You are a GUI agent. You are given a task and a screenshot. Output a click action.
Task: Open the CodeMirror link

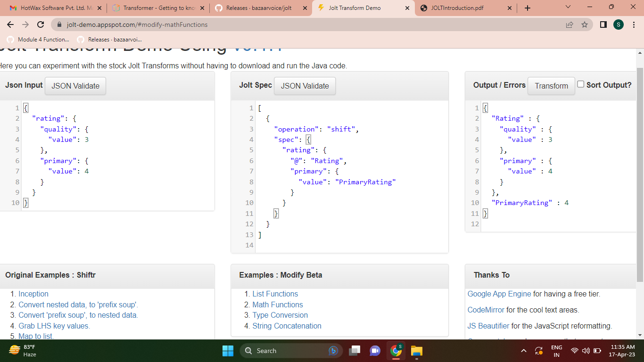click(x=486, y=310)
